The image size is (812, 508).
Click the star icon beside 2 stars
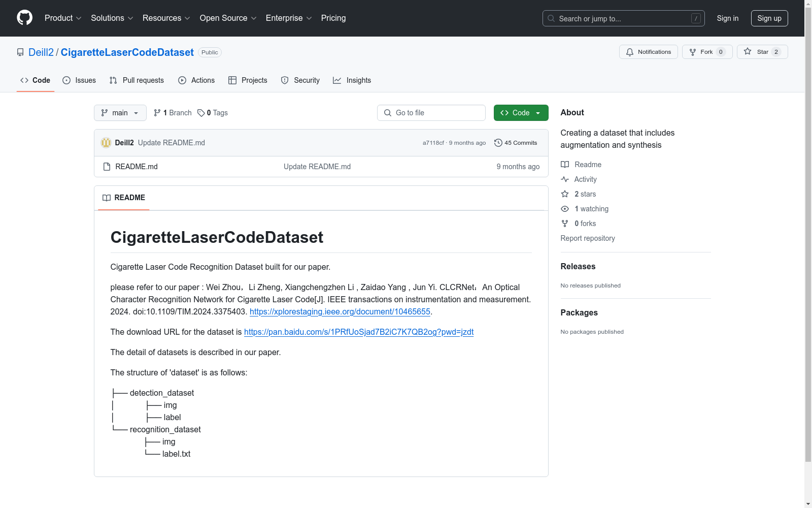(x=565, y=194)
